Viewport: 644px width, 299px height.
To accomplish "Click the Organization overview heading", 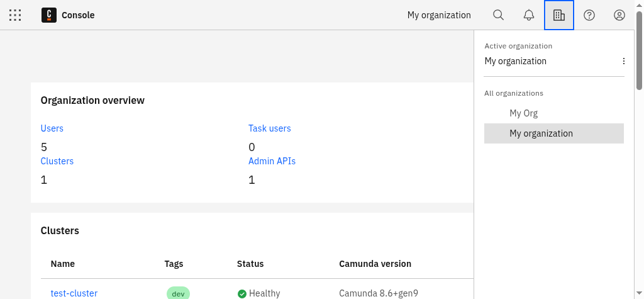I will pos(92,100).
